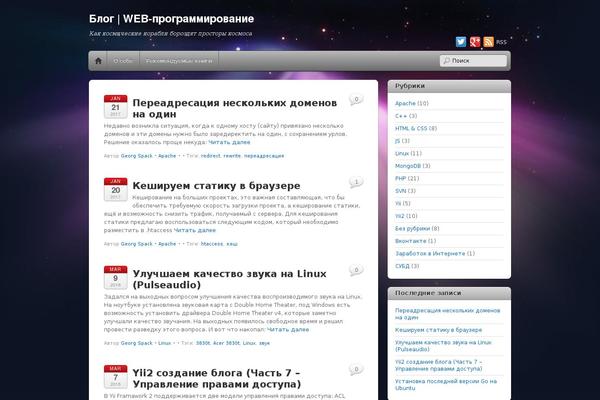
Task: Open the 'звук' tag
Action: coord(264,343)
